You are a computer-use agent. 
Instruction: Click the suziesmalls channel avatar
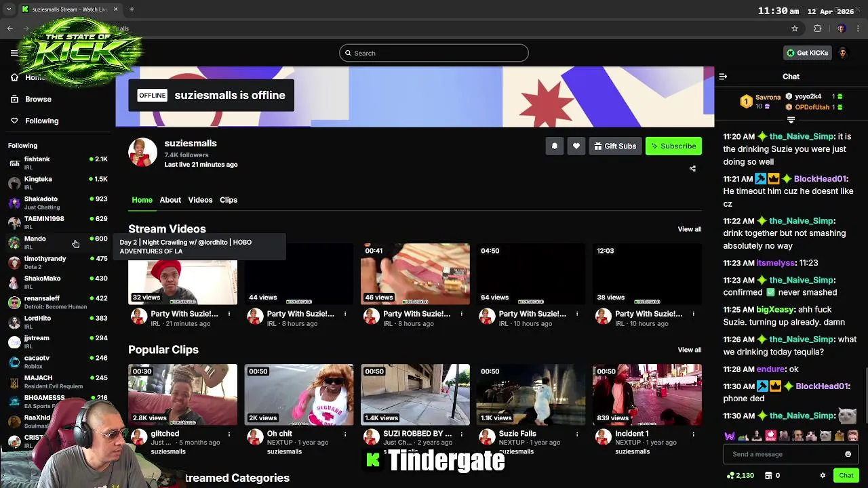142,152
